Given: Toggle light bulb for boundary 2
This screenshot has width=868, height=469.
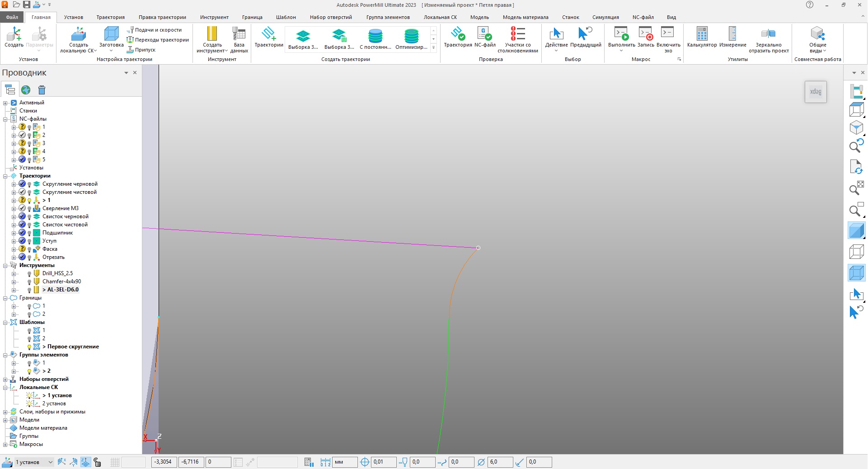Looking at the screenshot, I should tap(29, 314).
